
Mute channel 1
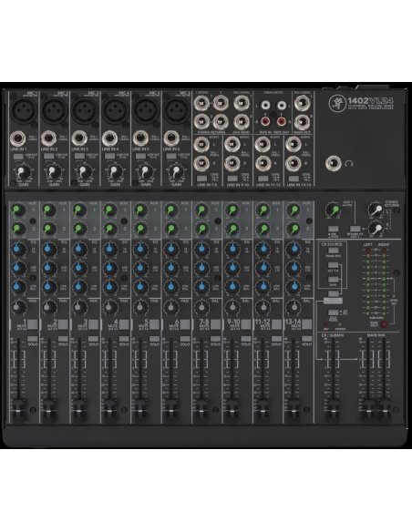tap(33, 324)
